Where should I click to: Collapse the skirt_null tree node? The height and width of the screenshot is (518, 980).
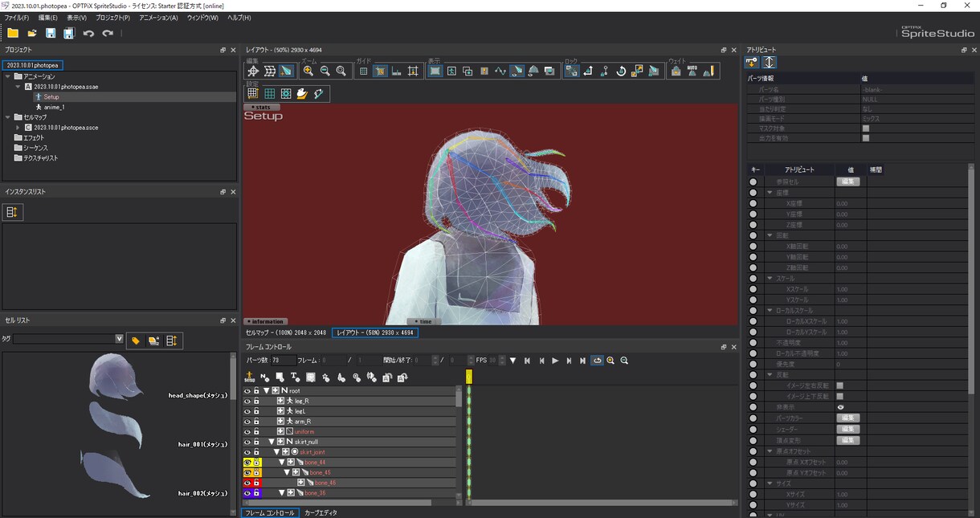click(272, 442)
